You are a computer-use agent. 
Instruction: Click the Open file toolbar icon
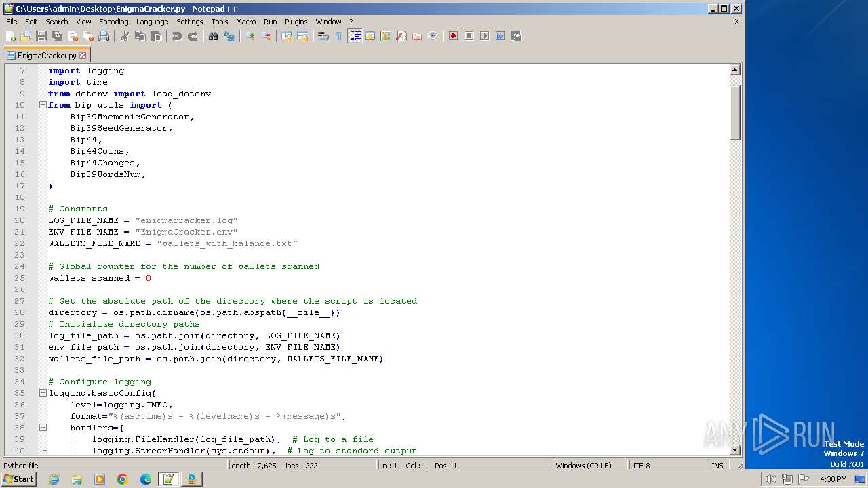[x=26, y=36]
